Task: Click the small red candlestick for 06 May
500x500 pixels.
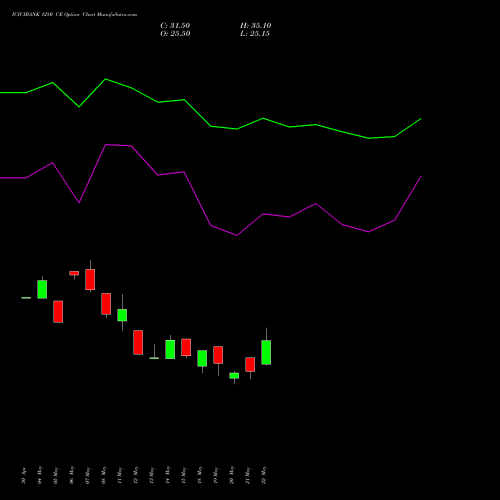Action: click(x=74, y=273)
